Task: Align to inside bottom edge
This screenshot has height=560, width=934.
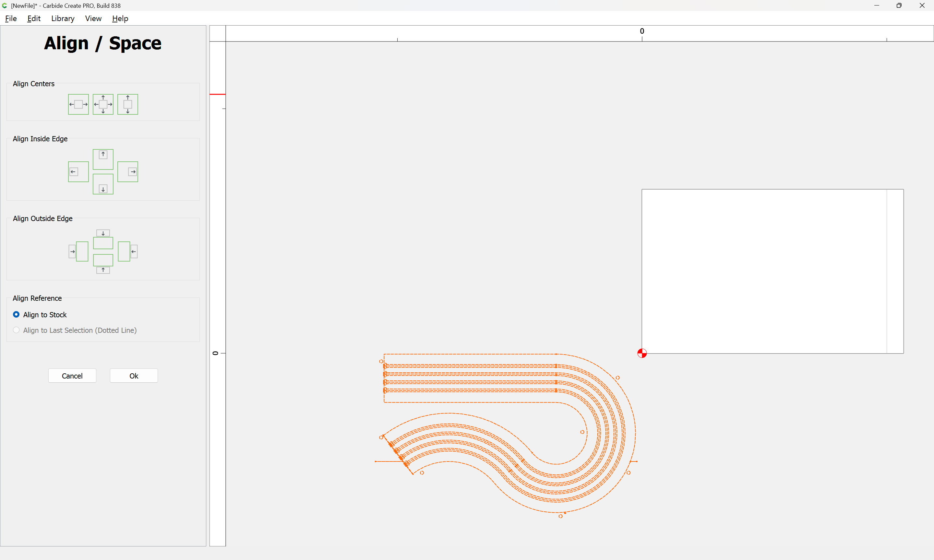Action: 103,184
